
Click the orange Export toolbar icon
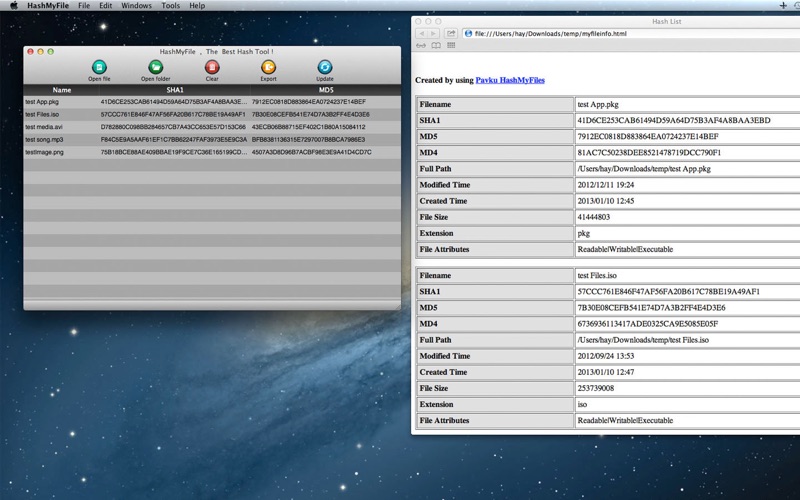click(268, 67)
